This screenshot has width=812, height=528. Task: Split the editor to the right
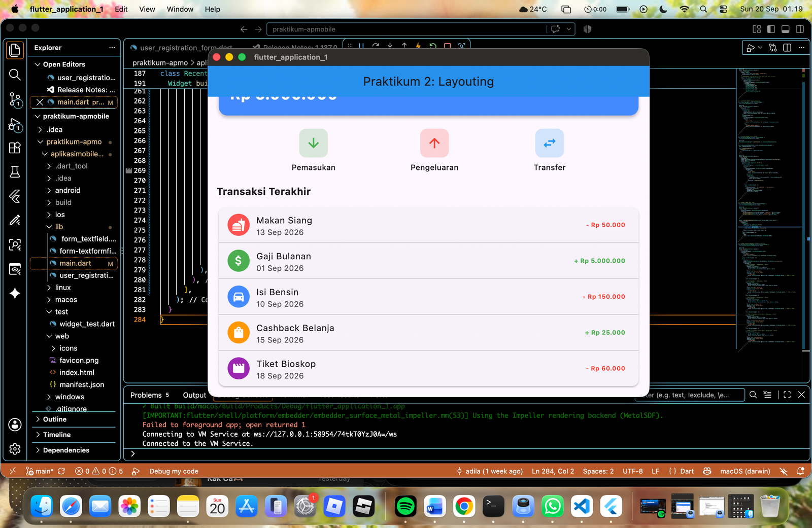pos(787,48)
